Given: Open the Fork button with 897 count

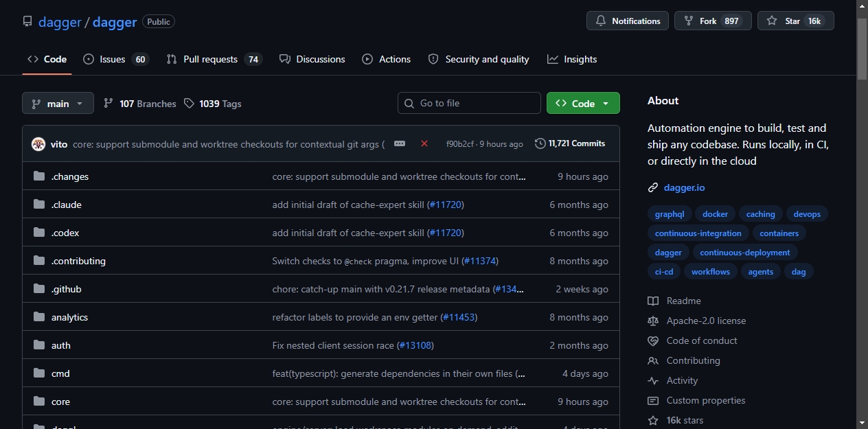Looking at the screenshot, I should [x=713, y=21].
